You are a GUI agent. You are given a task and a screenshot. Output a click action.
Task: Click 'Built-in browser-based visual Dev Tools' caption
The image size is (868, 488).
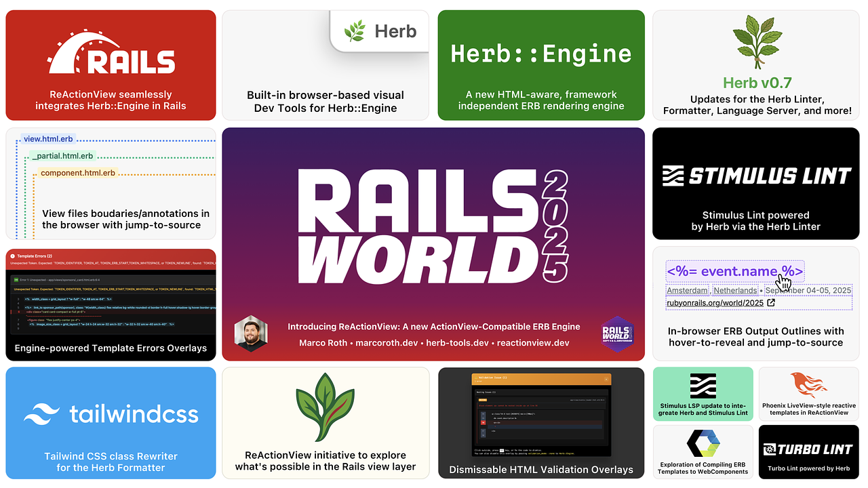pyautogui.click(x=325, y=101)
